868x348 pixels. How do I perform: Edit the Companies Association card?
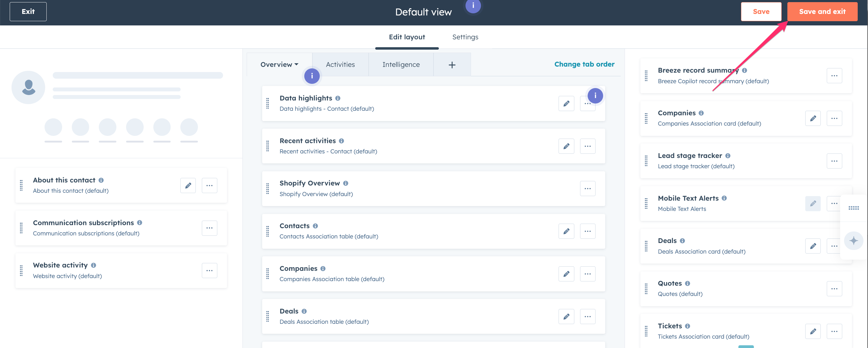click(x=813, y=118)
